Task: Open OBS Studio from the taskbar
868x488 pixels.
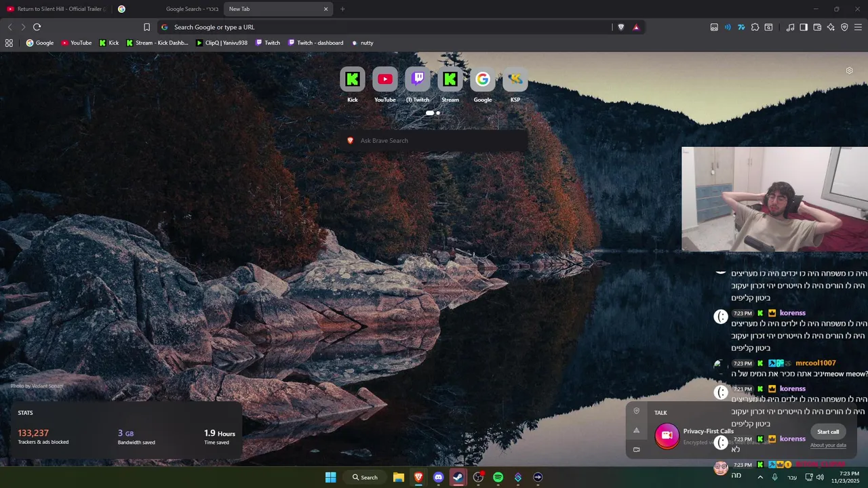Action: click(478, 477)
